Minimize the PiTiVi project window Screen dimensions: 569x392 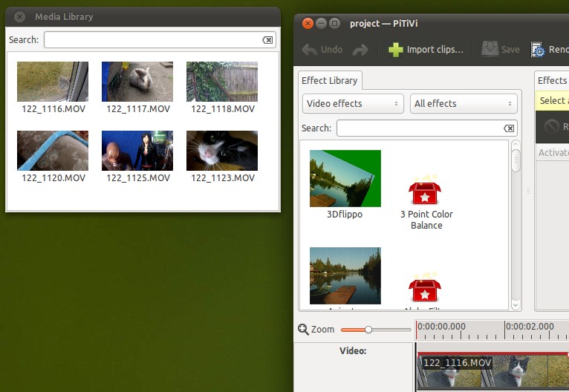[x=321, y=24]
